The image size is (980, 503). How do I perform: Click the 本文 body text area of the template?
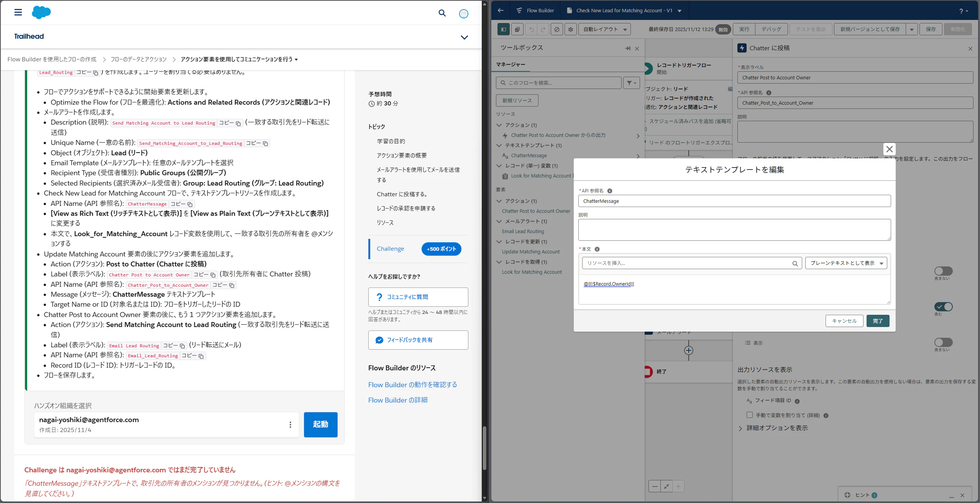[734, 290]
